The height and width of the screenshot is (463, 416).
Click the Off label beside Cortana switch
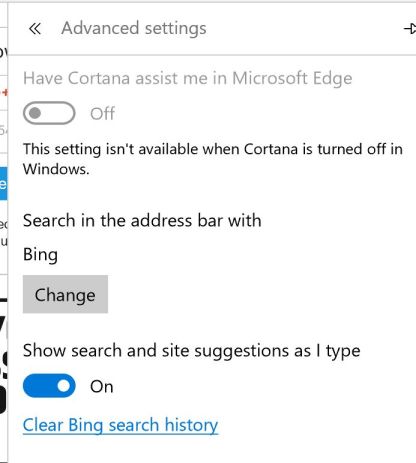pos(103,113)
